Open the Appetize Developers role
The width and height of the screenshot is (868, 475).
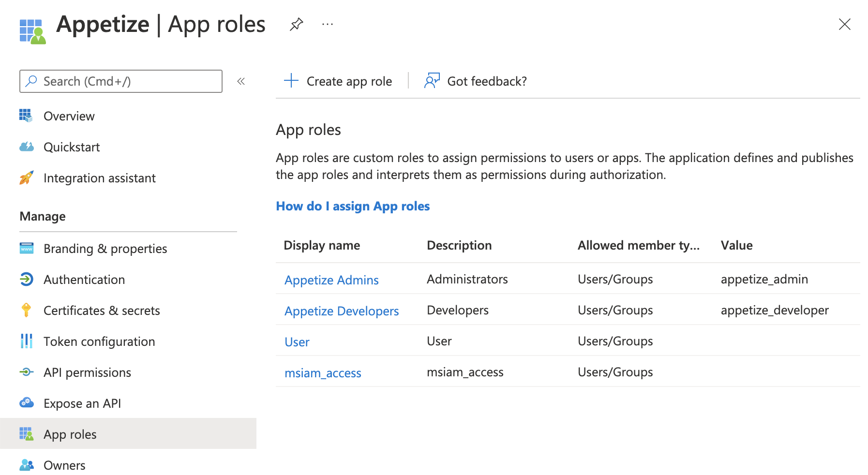342,311
